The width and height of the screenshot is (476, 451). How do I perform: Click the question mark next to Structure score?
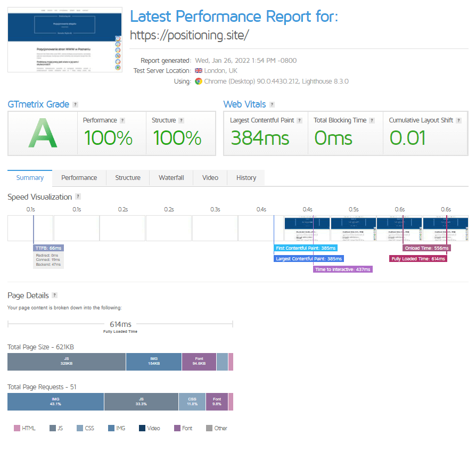point(181,121)
